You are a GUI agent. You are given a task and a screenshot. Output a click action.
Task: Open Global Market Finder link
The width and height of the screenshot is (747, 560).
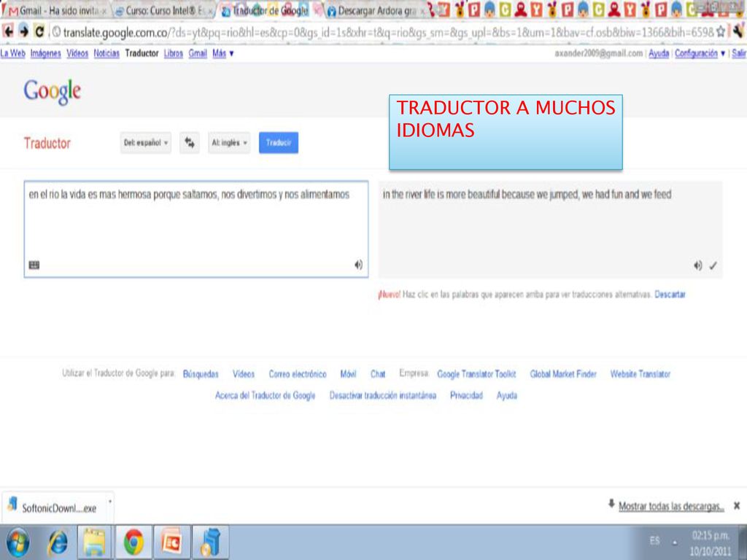click(563, 374)
